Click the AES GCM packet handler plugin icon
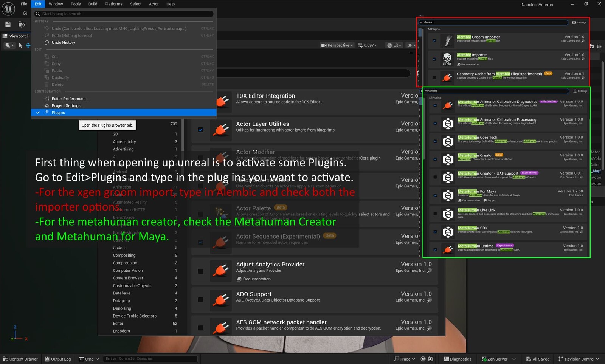605x364 pixels. point(221,327)
